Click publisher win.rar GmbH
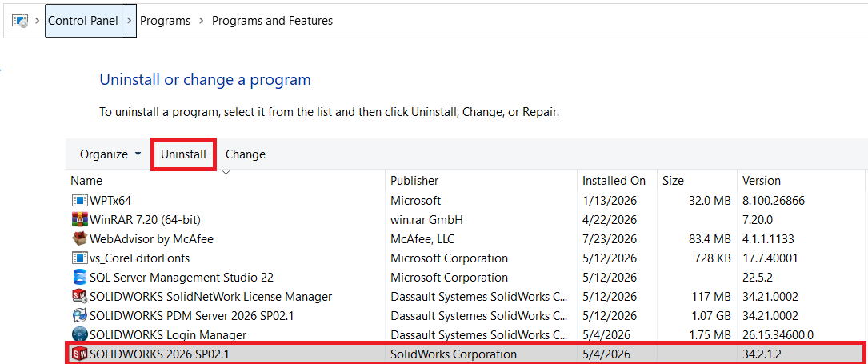This screenshot has height=364, width=868. (426, 220)
